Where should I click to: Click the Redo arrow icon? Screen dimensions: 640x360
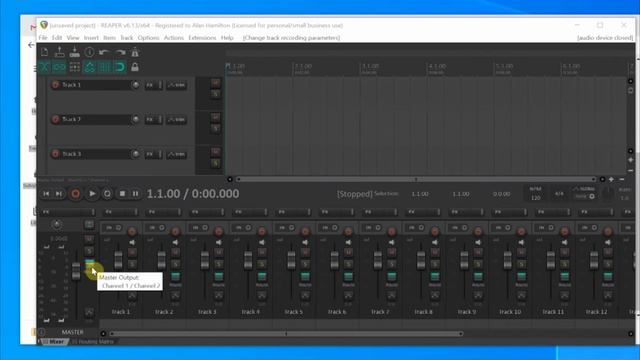(x=120, y=52)
